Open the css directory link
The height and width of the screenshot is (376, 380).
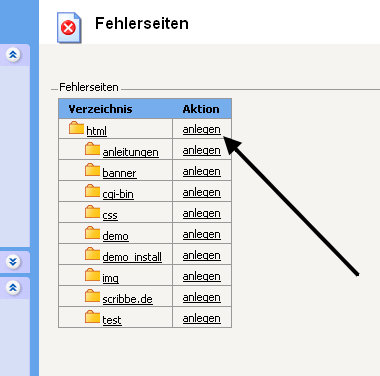coord(110,215)
